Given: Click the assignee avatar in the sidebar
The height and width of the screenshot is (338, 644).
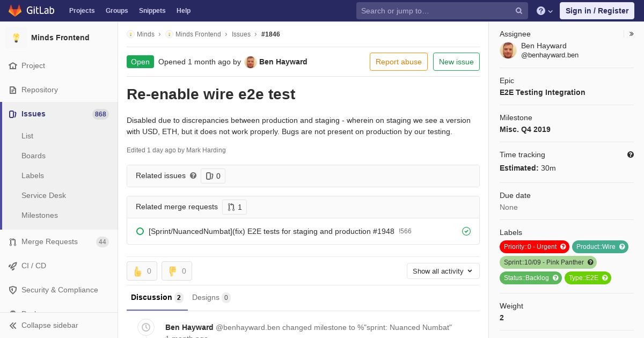Looking at the screenshot, I should click(x=508, y=50).
